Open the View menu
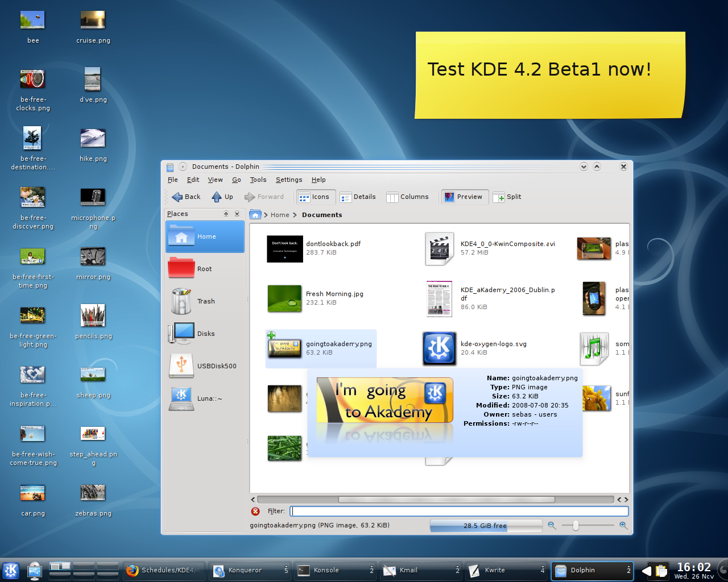 point(215,180)
